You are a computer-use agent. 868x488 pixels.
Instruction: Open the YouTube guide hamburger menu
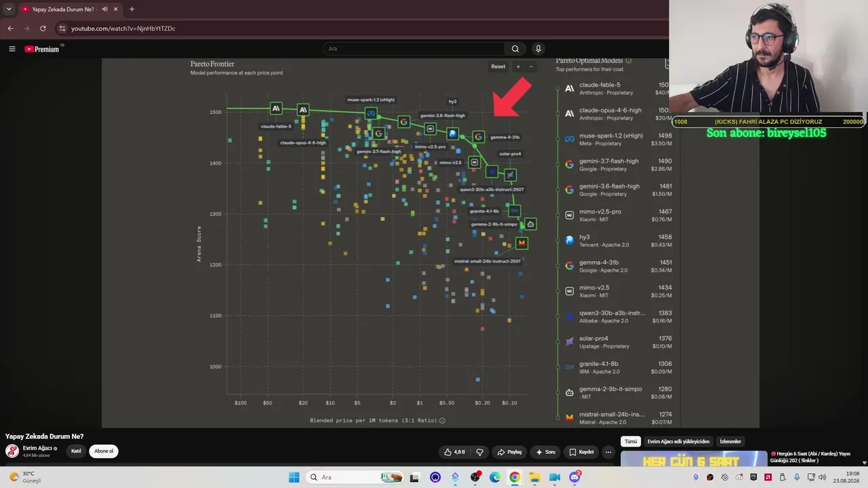point(12,49)
